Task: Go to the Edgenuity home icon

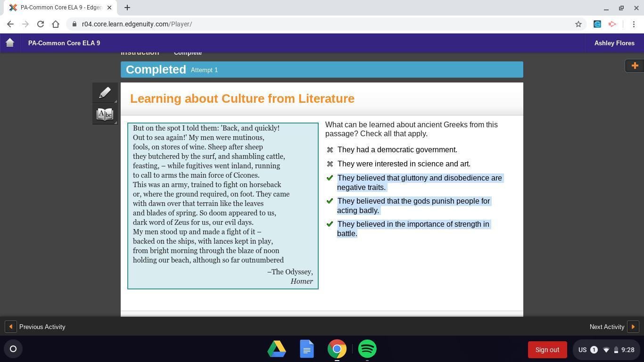Action: 10,43
